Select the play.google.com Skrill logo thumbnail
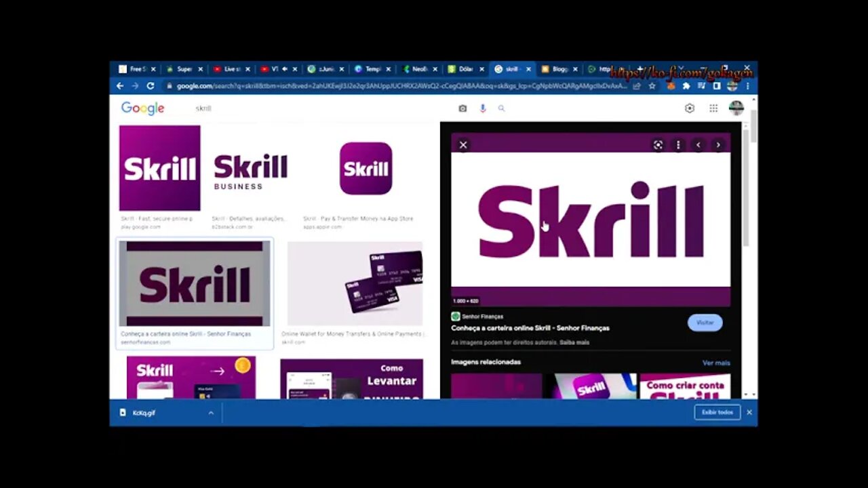The image size is (868, 488). click(160, 168)
